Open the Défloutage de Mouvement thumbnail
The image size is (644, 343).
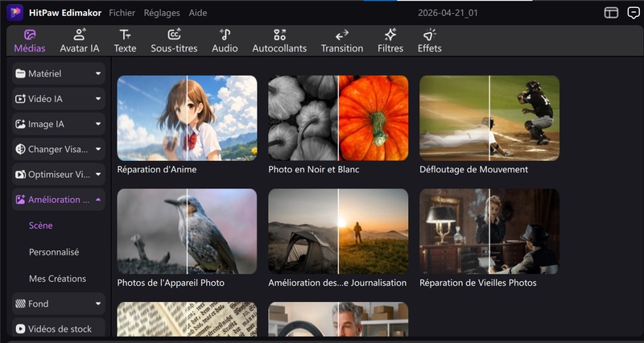click(x=489, y=118)
